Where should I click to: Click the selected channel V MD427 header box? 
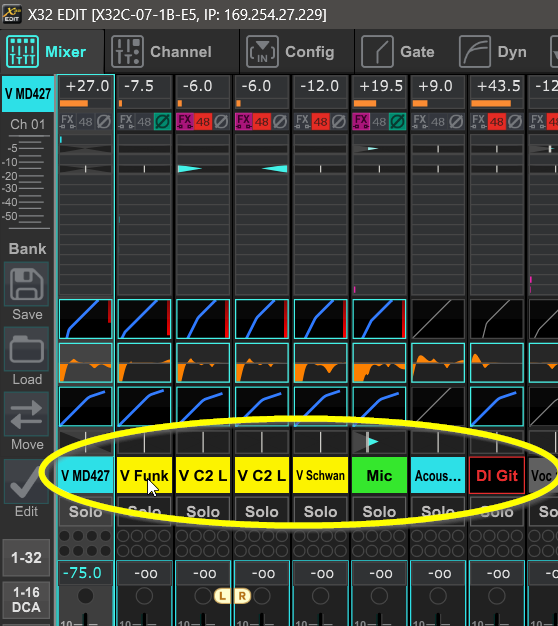pos(28,94)
